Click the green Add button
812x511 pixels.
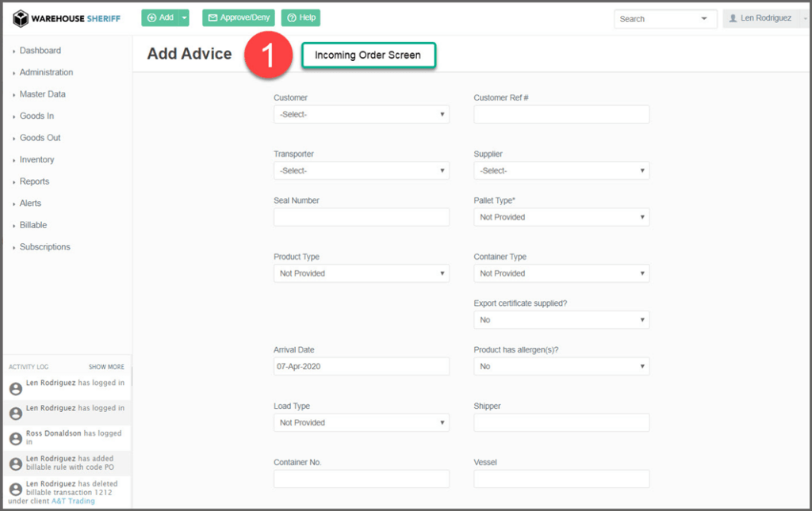point(159,17)
